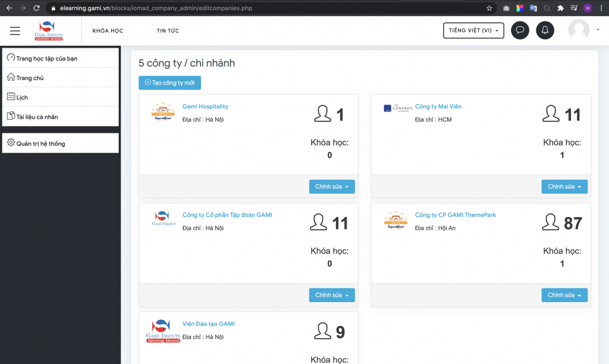609x364 pixels.
Task: Open Tài liệu cá nhân in sidebar
Action: pos(60,117)
